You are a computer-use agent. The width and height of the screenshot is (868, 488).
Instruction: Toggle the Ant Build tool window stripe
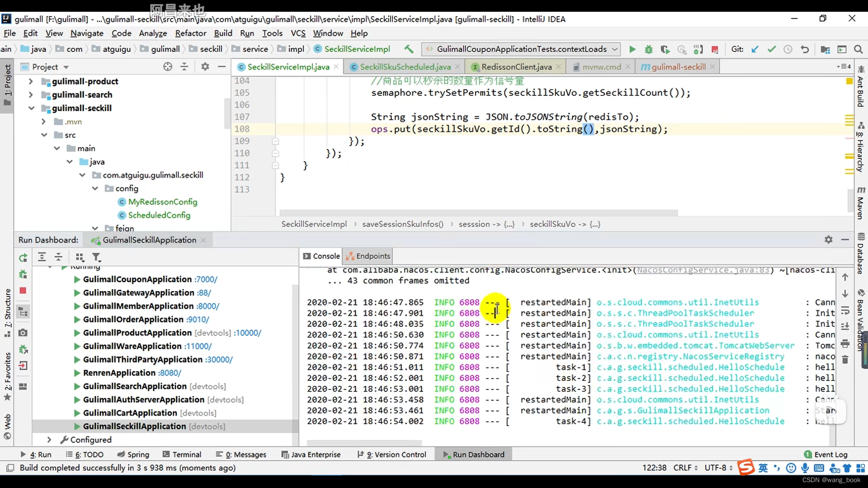861,87
